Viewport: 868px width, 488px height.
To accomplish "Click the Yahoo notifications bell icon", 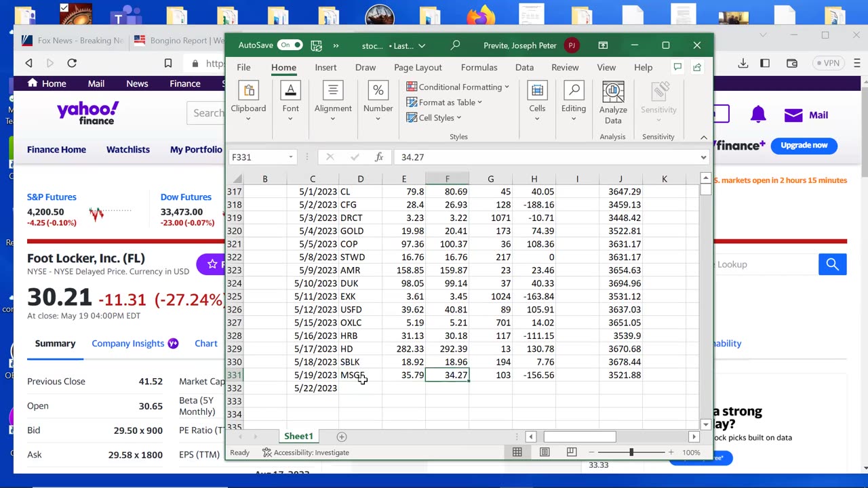I will coord(758,115).
